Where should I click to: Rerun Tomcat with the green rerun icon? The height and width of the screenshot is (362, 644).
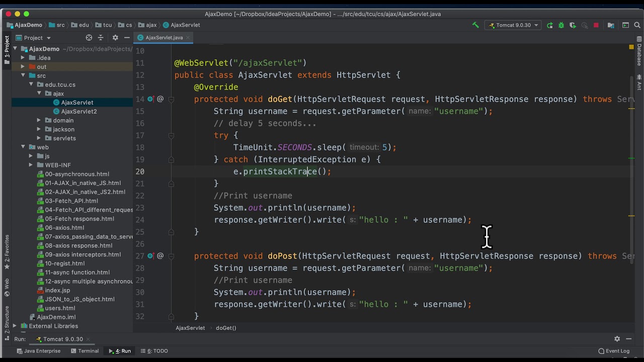tap(549, 25)
